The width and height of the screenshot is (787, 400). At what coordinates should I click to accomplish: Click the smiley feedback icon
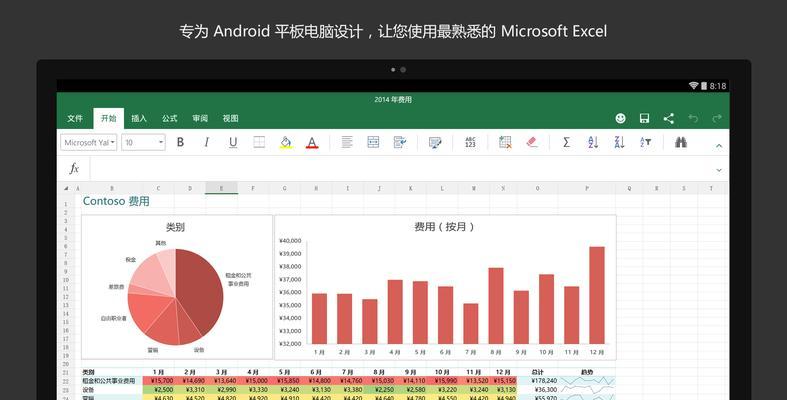coord(620,118)
